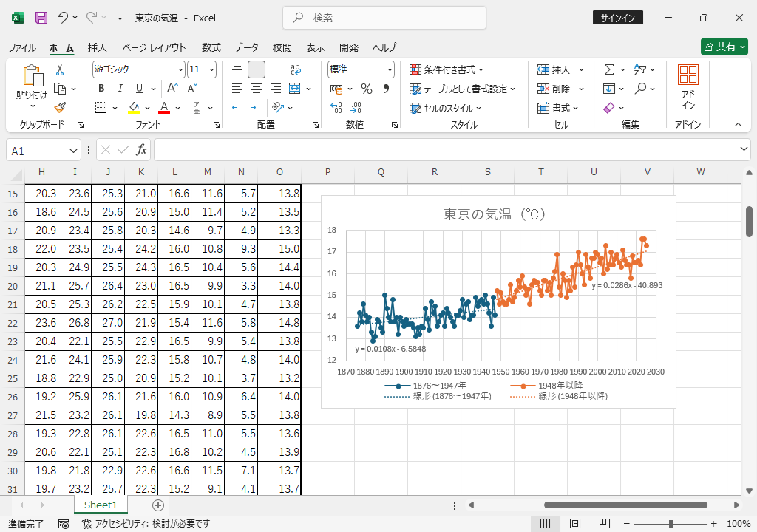Increase font size with large A icon

pos(172,89)
